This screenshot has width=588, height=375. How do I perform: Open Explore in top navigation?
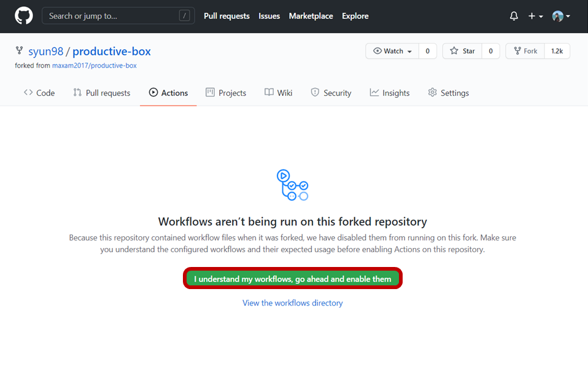(355, 16)
